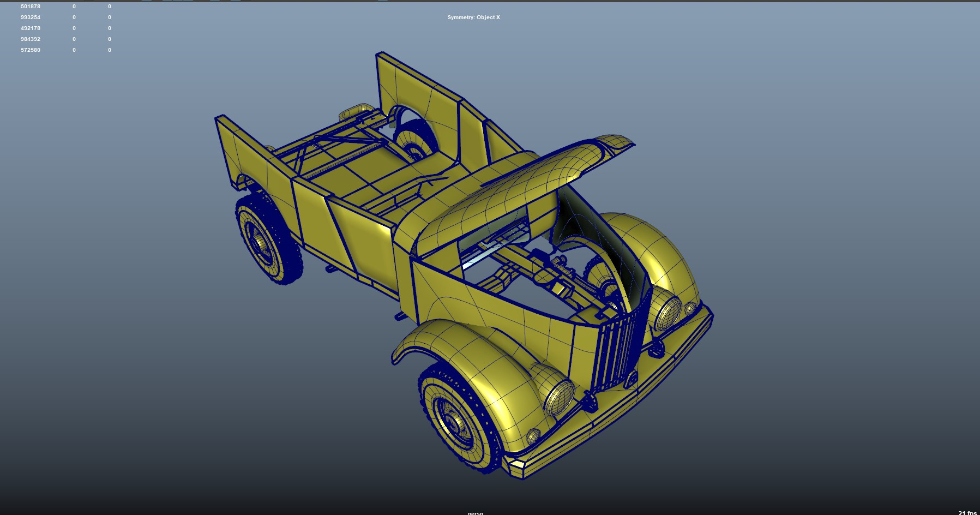Screen dimensions: 980x515
Task: Select the small signal light on the near fender
Action: (x=533, y=436)
